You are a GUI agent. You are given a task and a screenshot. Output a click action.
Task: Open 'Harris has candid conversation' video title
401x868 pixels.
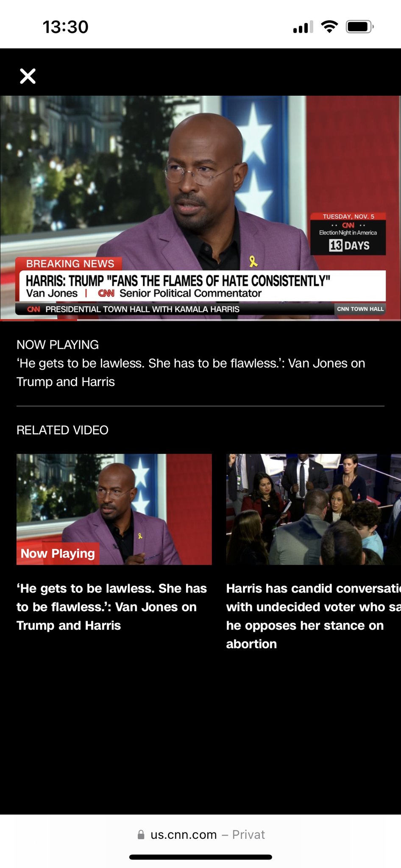tap(314, 616)
